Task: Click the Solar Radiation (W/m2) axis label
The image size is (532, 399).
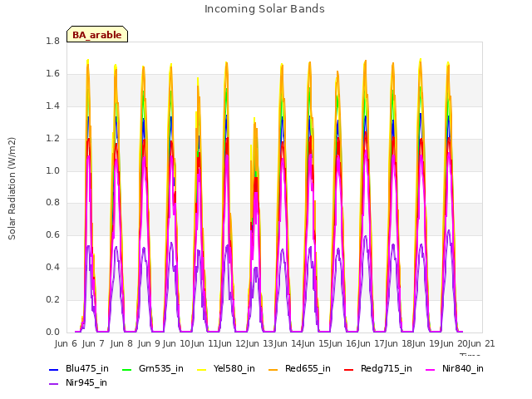Action: click(12, 189)
